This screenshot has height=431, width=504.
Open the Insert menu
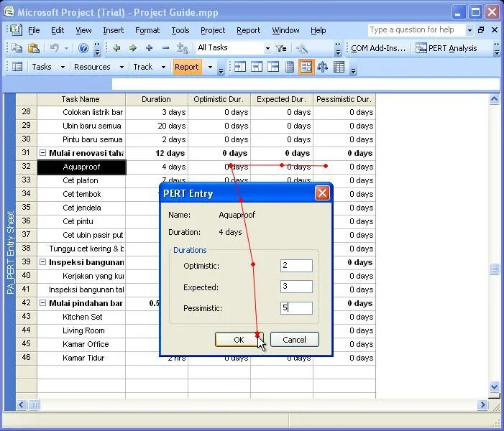(x=113, y=30)
